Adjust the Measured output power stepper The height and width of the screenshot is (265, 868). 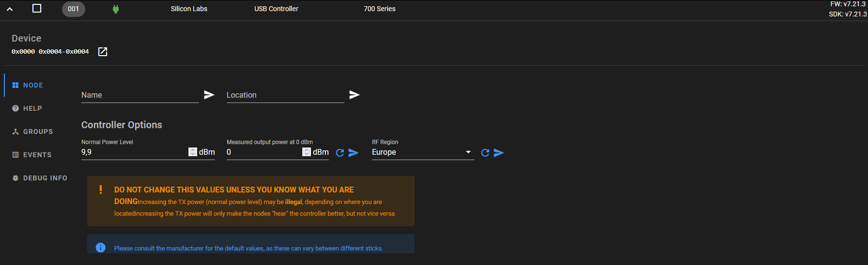click(307, 152)
